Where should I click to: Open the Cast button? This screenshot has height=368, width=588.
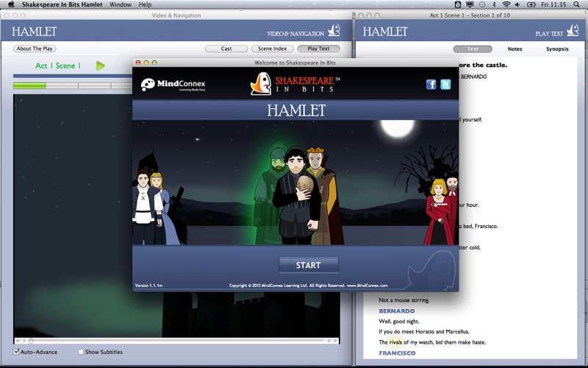point(226,49)
